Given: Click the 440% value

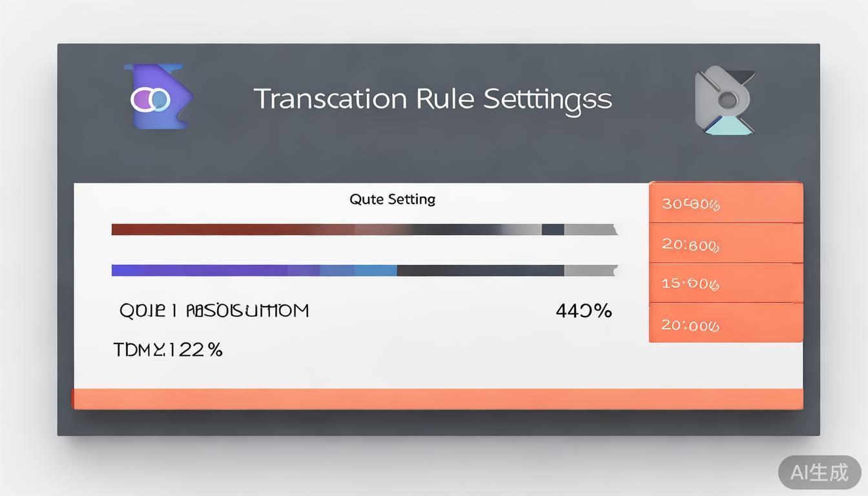Looking at the screenshot, I should (583, 311).
